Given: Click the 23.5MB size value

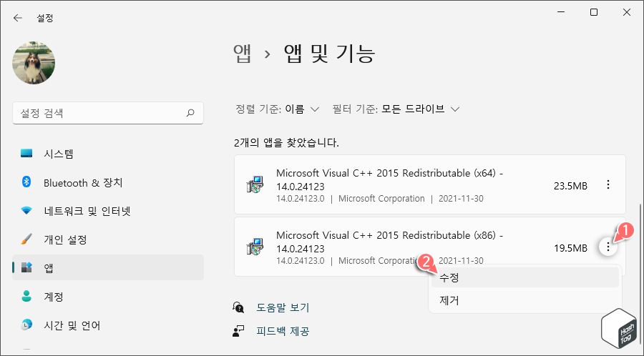Looking at the screenshot, I should (x=570, y=186).
